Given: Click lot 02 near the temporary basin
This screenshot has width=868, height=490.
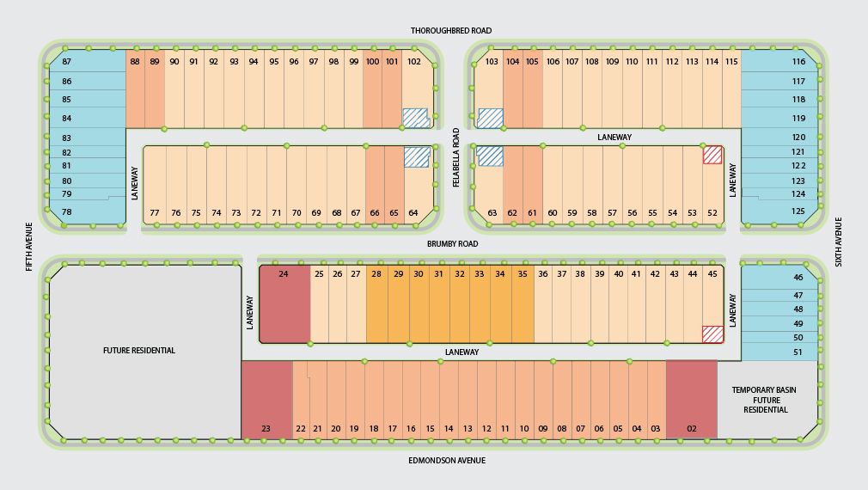Looking at the screenshot, I should pos(692,400).
